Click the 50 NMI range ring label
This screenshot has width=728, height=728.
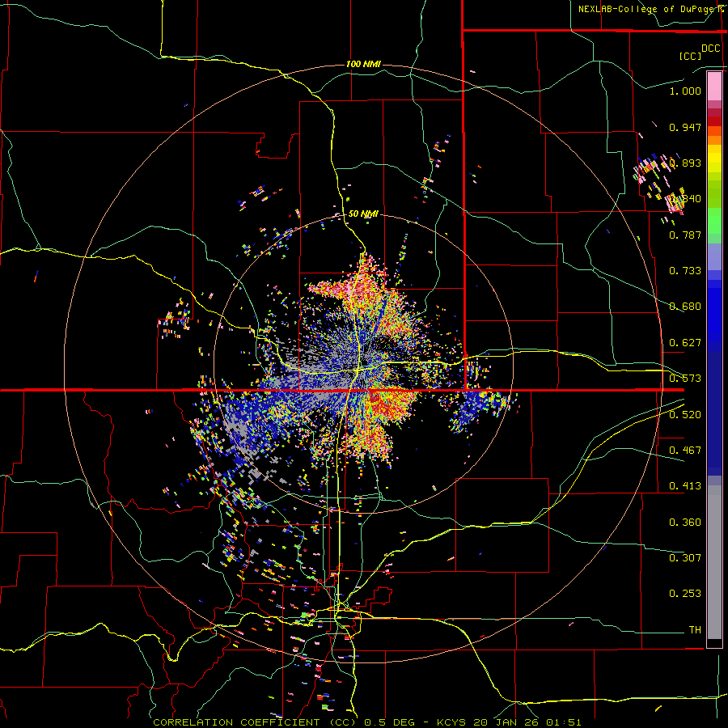363,214
